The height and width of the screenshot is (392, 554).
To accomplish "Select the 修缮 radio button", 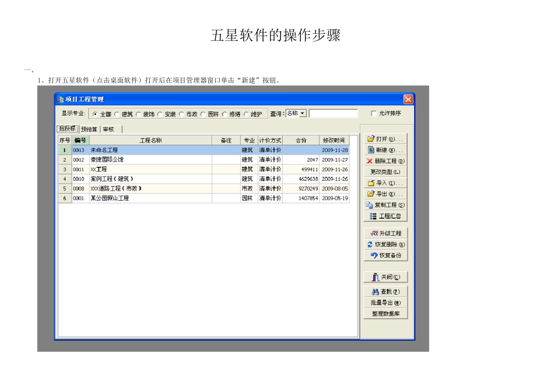I will point(225,114).
